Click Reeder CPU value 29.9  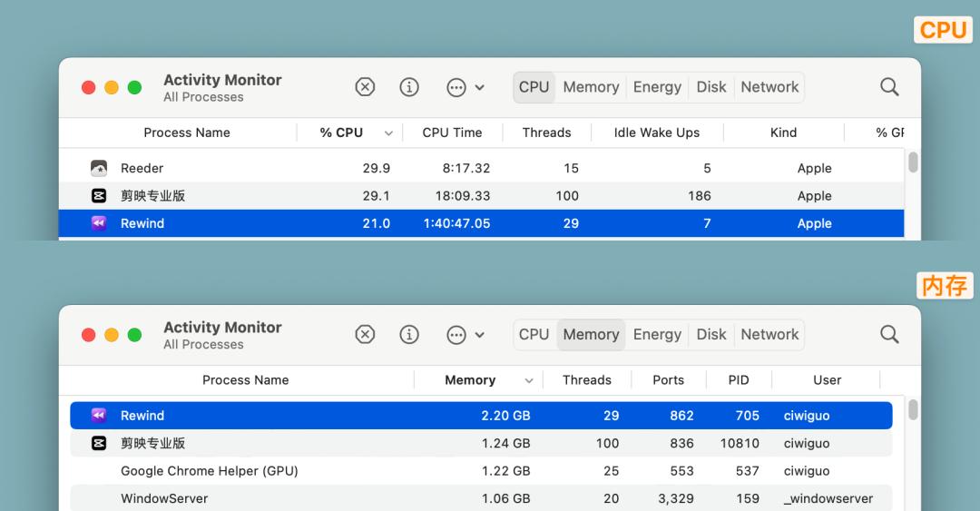[377, 168]
